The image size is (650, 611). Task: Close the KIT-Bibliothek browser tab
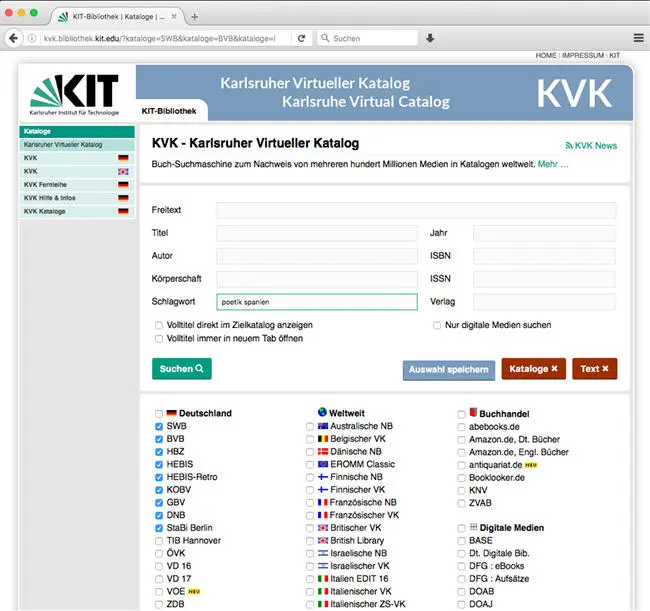pos(174,16)
